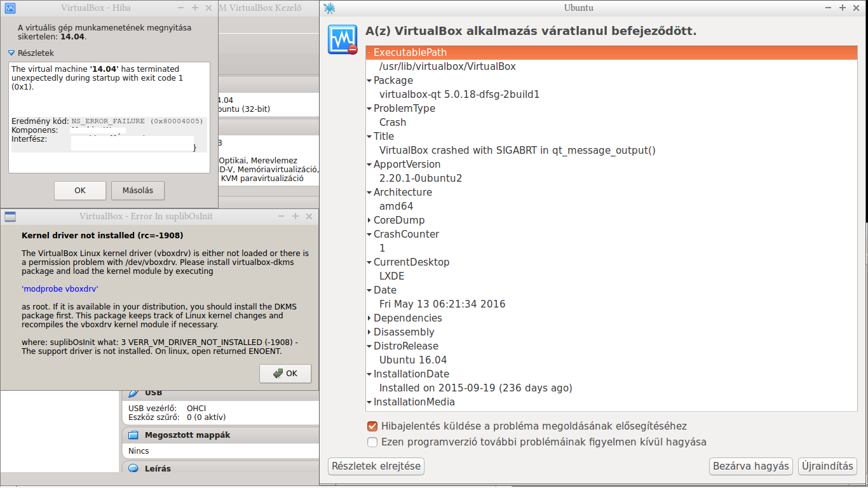Viewport: 868px width, 488px height.
Task: Click Részletek elrejtése button
Action: tap(376, 466)
